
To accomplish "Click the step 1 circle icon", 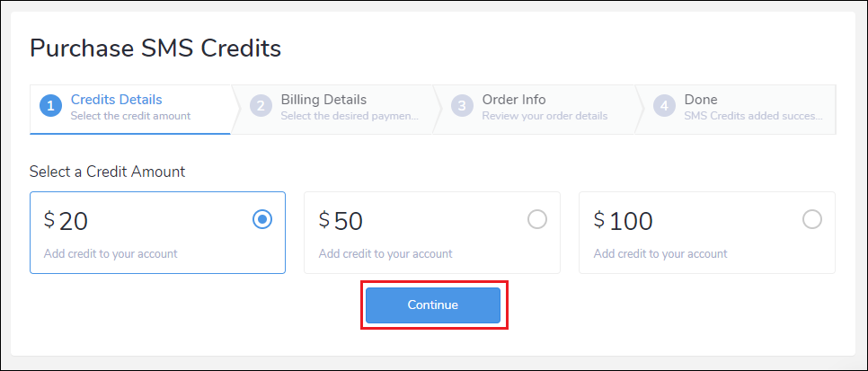I will click(50, 107).
